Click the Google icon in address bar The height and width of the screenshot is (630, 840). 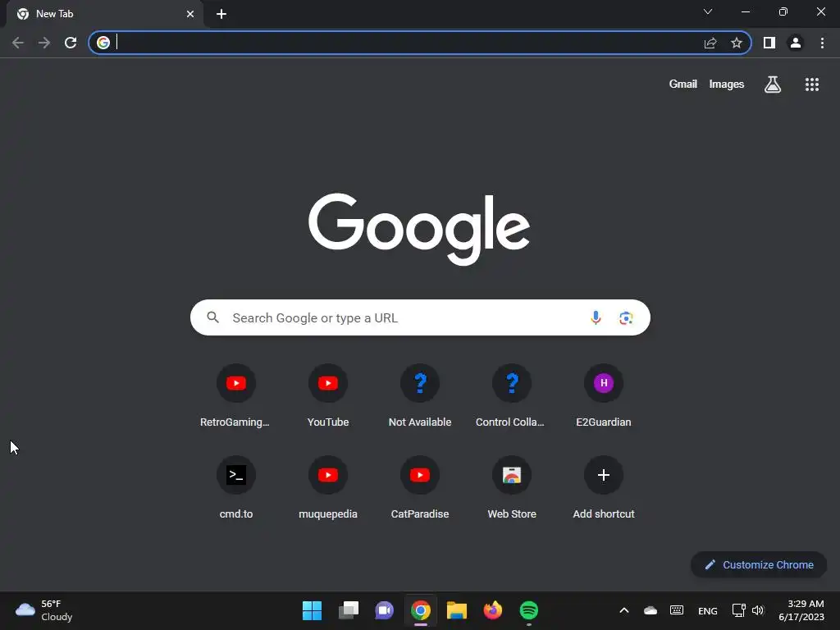103,43
